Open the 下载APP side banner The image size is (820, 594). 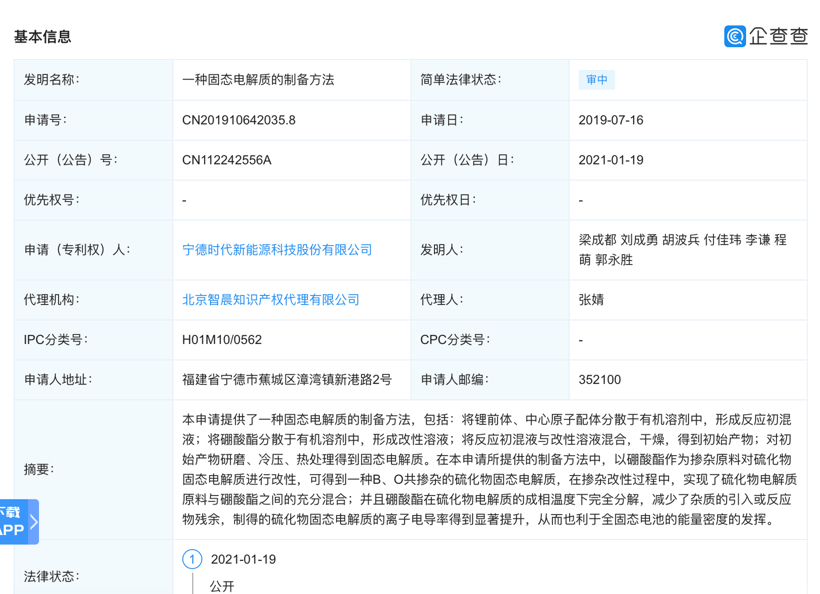click(x=19, y=521)
